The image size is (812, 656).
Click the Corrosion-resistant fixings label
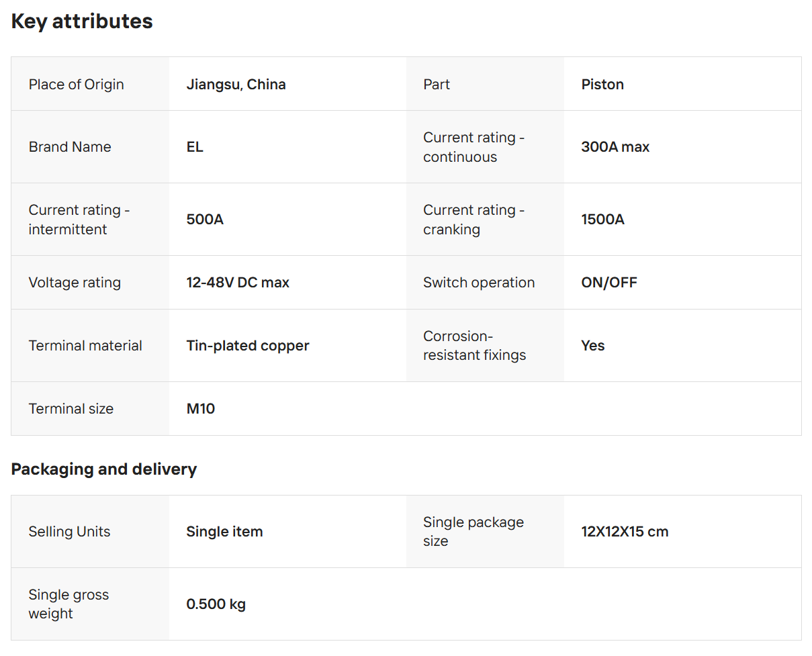pyautogui.click(x=474, y=346)
